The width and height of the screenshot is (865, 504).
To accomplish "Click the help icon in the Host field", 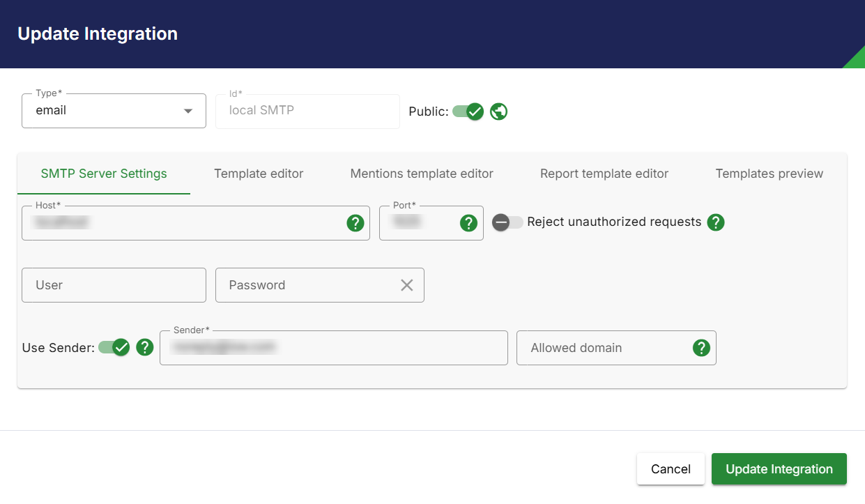I will coord(355,223).
